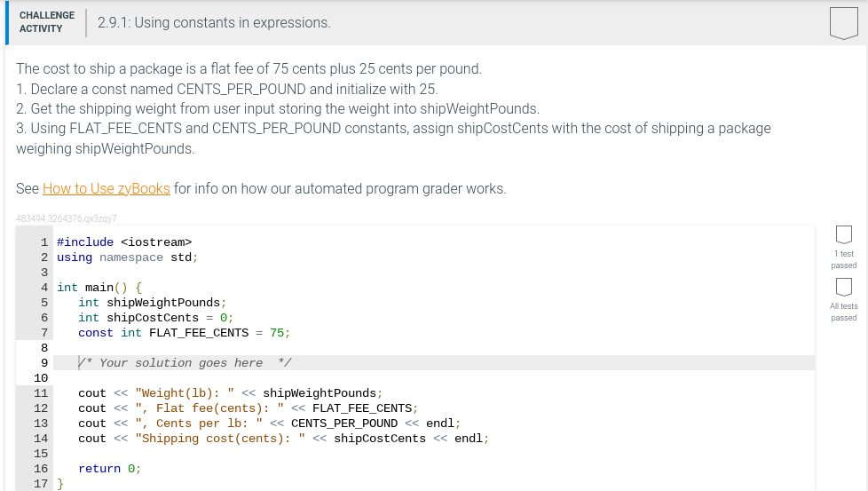Click the sentence 'The cost to ship a package'
This screenshot has width=868, height=491.
click(x=249, y=68)
